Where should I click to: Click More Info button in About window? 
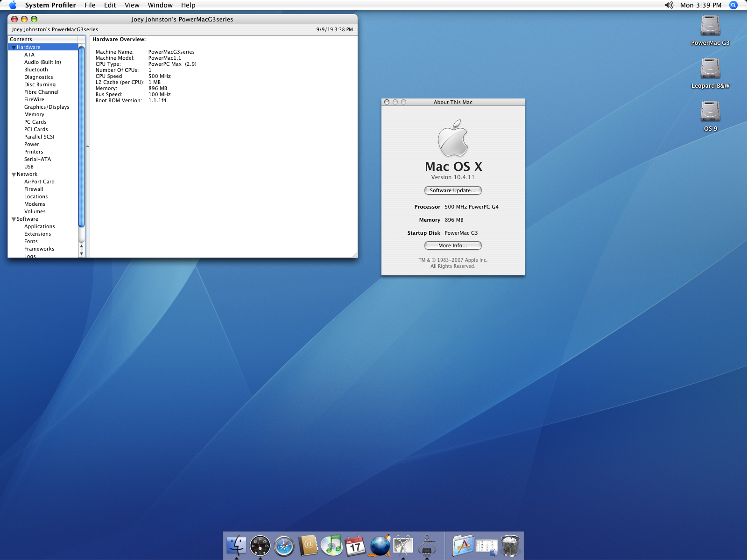point(453,245)
